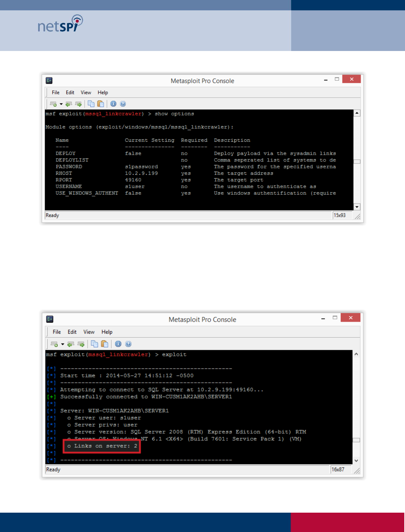This screenshot has width=405, height=532.
Task: Click the new console tab icon in the exploit window
Action: coord(54,344)
